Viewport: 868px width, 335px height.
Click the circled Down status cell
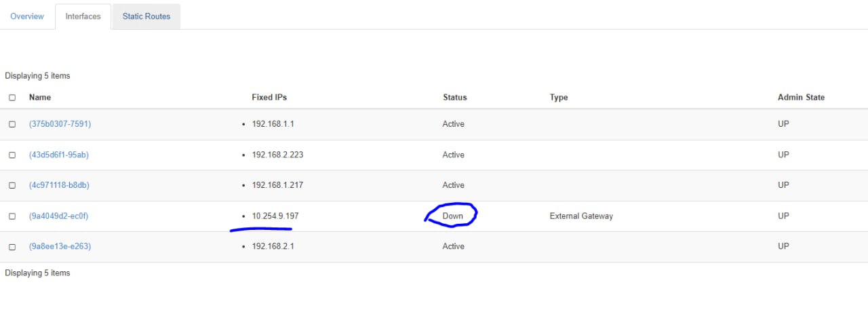tap(453, 216)
